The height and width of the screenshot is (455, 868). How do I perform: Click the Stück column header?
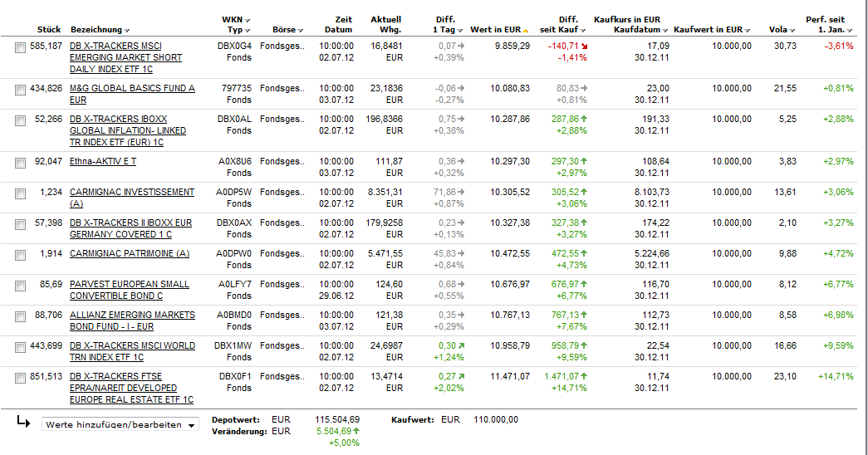(x=49, y=29)
